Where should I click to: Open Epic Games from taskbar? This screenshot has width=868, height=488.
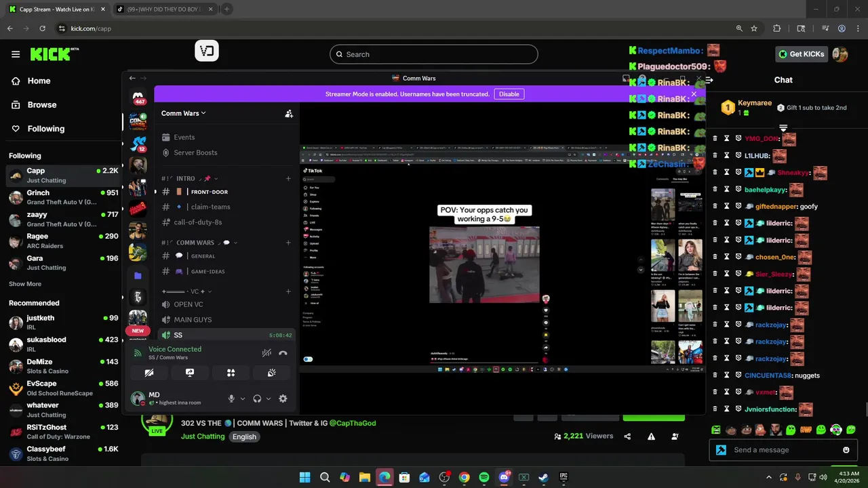(x=564, y=477)
